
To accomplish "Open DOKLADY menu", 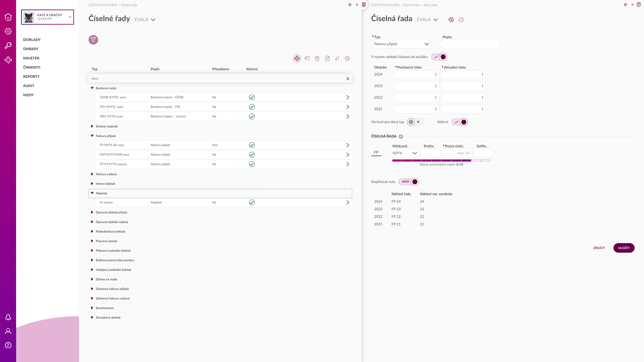I will [x=32, y=40].
